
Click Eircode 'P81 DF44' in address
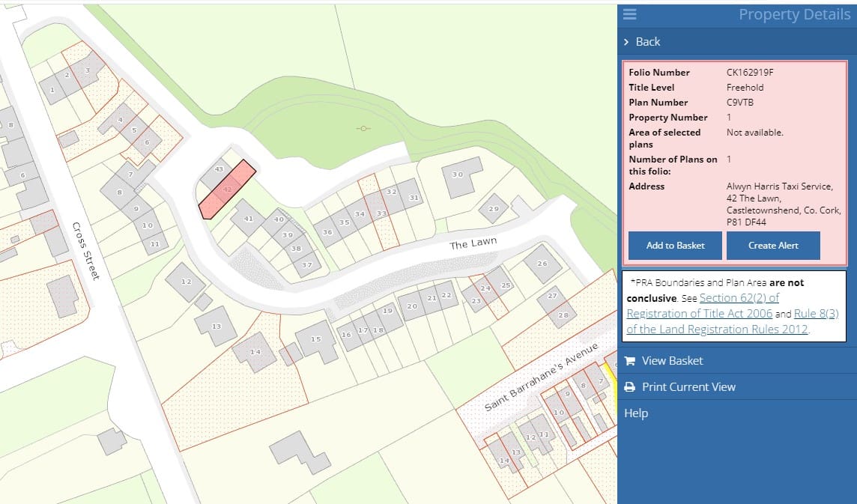[746, 222]
